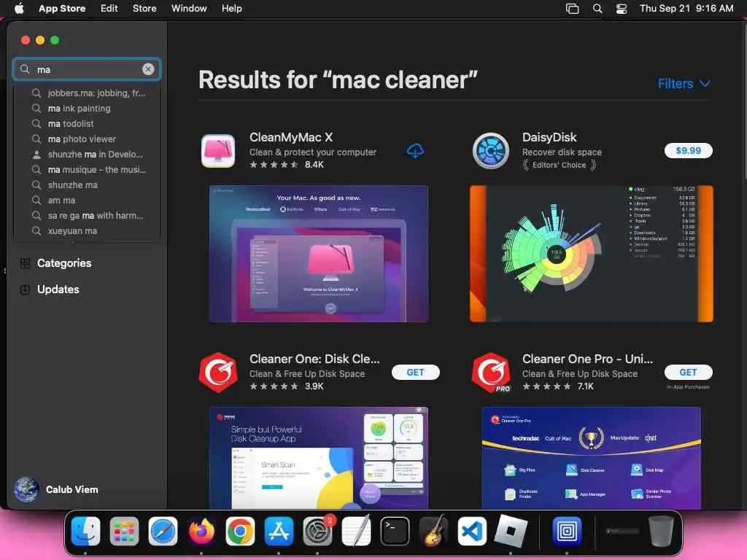Buy DaisyDisk for $9.99

point(689,150)
